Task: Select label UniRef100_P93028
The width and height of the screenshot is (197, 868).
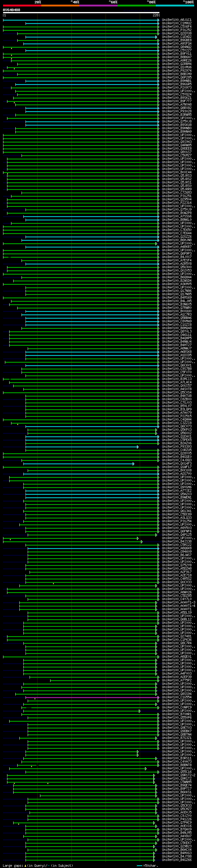Action: tap(176, 111)
